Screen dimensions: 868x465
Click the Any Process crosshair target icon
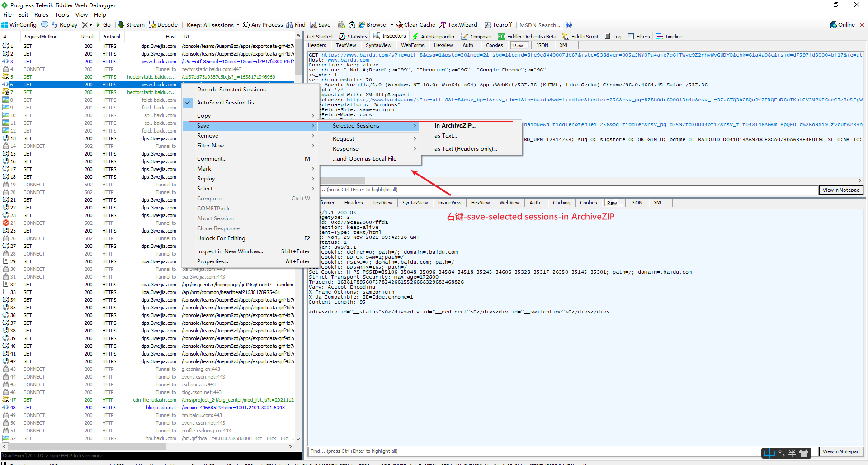pyautogui.click(x=246, y=25)
